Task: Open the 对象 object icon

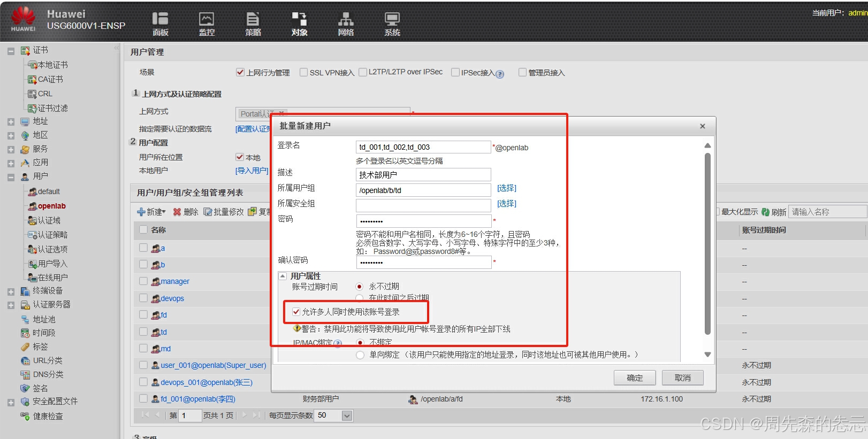Action: click(x=299, y=19)
